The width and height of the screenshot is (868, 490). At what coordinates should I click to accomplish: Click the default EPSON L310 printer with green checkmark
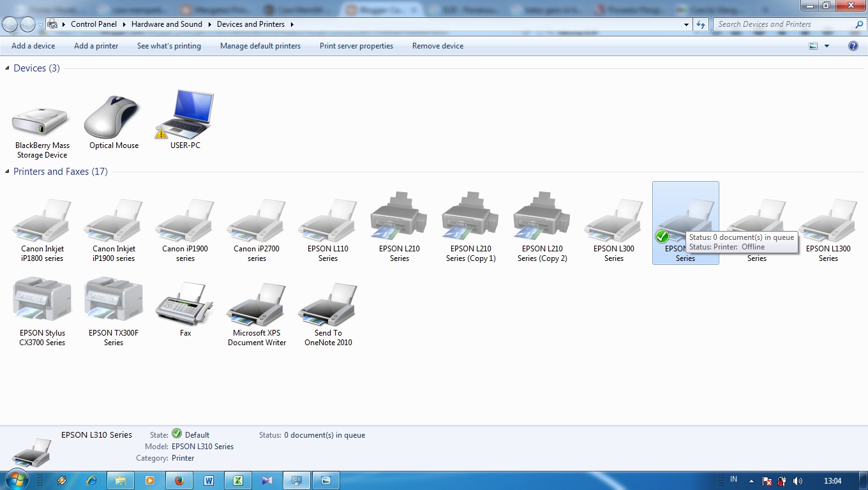pyautogui.click(x=685, y=223)
